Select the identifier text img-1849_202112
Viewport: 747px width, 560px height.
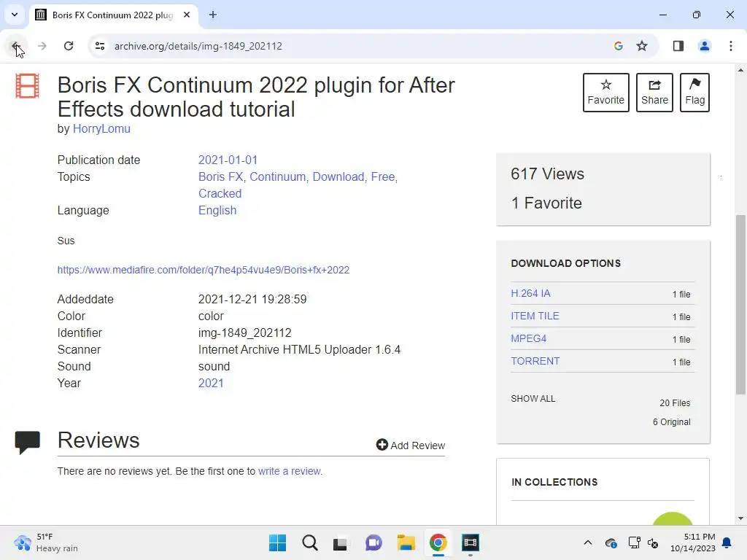[x=245, y=332]
